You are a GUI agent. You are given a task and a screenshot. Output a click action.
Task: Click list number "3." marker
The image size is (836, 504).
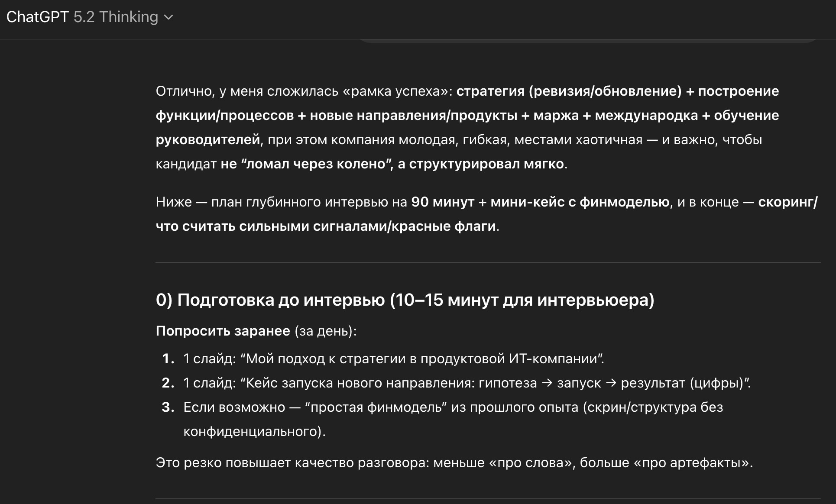pos(168,407)
